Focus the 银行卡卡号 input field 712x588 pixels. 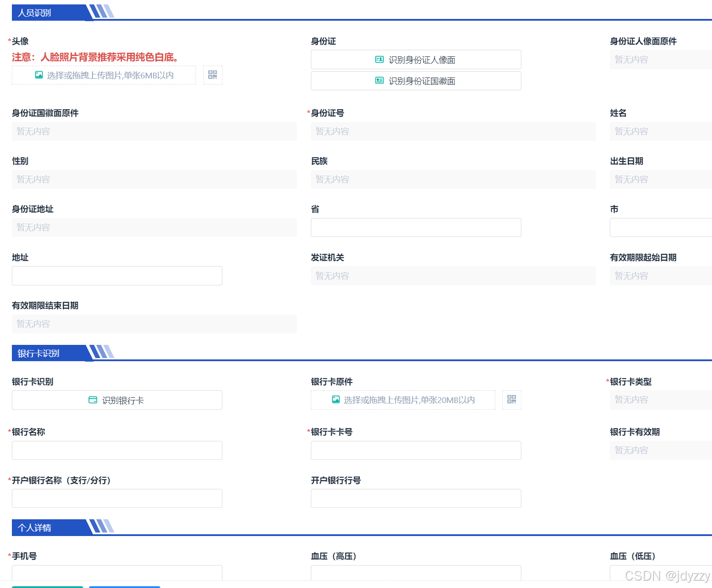(x=416, y=450)
